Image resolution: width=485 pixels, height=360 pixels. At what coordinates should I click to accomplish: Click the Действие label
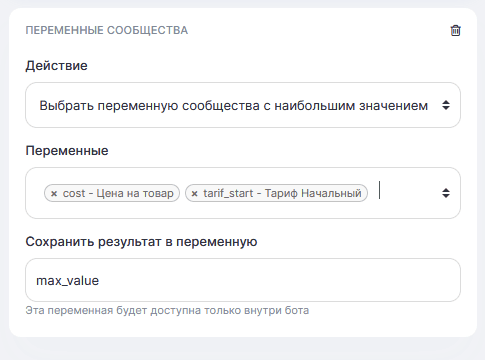[56, 66]
